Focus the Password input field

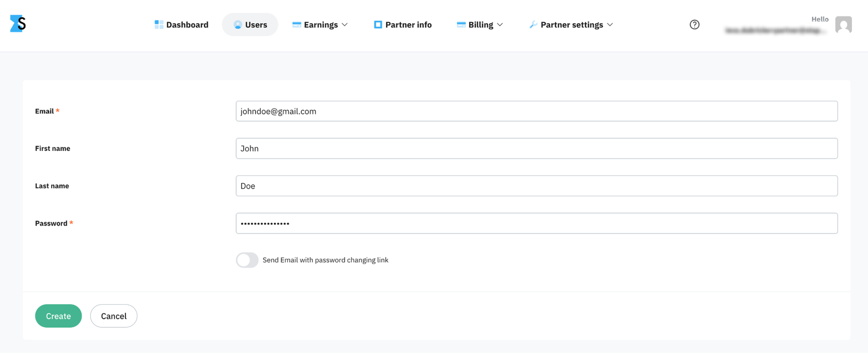[537, 223]
